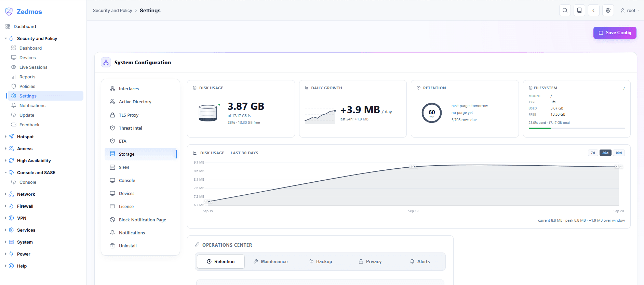Click the '5,705 rows due' text
This screenshot has height=285, width=644.
(x=464, y=120)
